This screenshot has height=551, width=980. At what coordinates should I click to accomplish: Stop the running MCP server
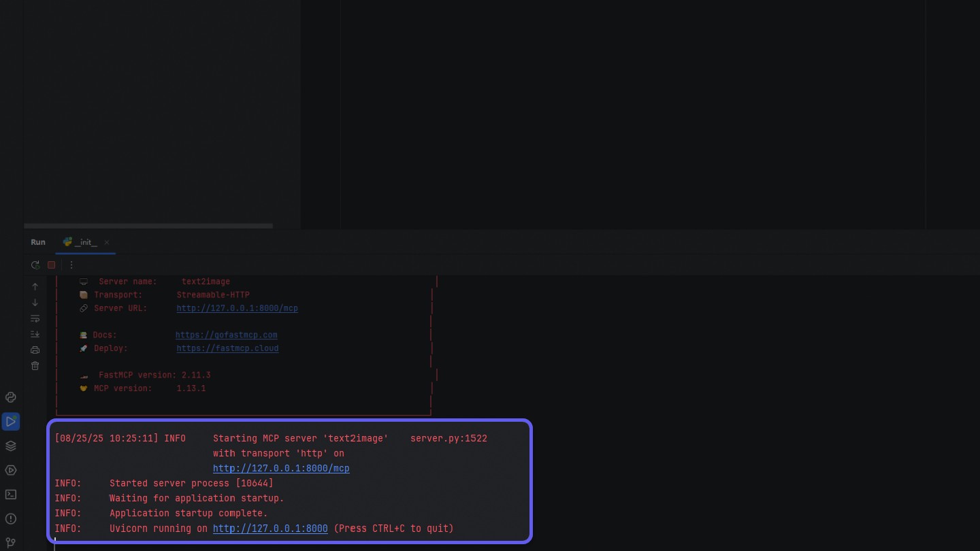coord(51,265)
